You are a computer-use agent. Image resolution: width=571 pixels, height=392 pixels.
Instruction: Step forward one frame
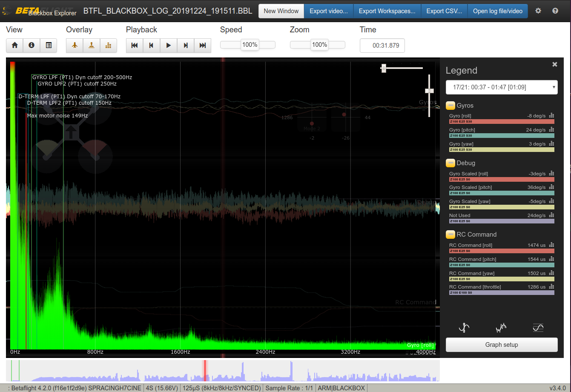coord(186,45)
